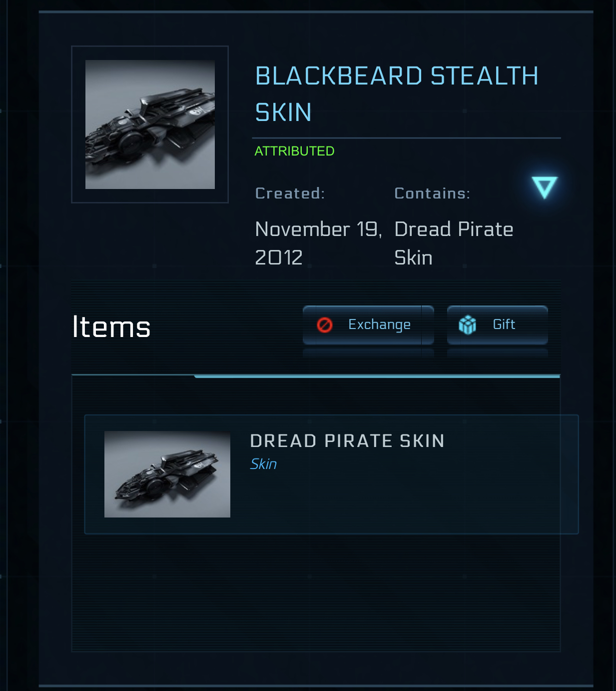The height and width of the screenshot is (691, 616).
Task: Click the empty area below the item card
Action: tap(316, 595)
